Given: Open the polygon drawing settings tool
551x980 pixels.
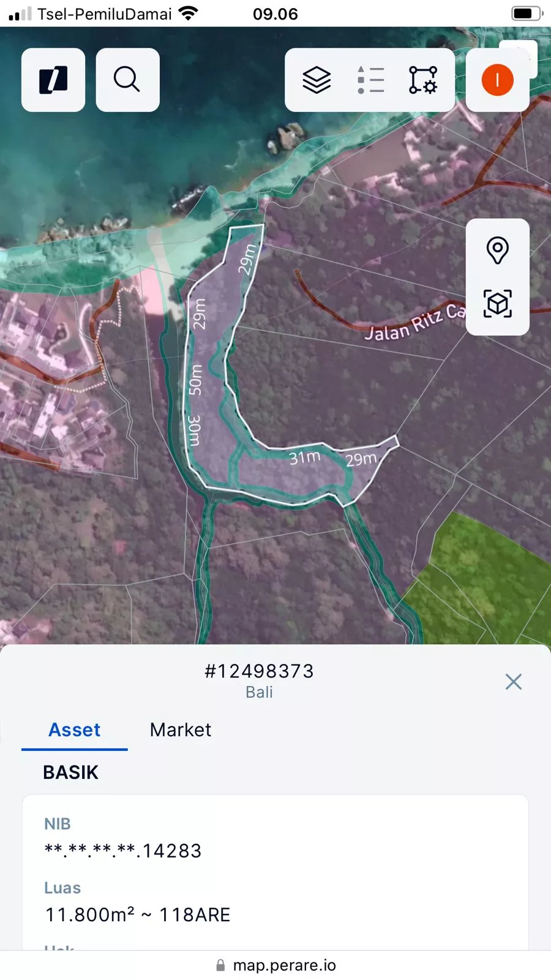Looking at the screenshot, I should tap(423, 80).
